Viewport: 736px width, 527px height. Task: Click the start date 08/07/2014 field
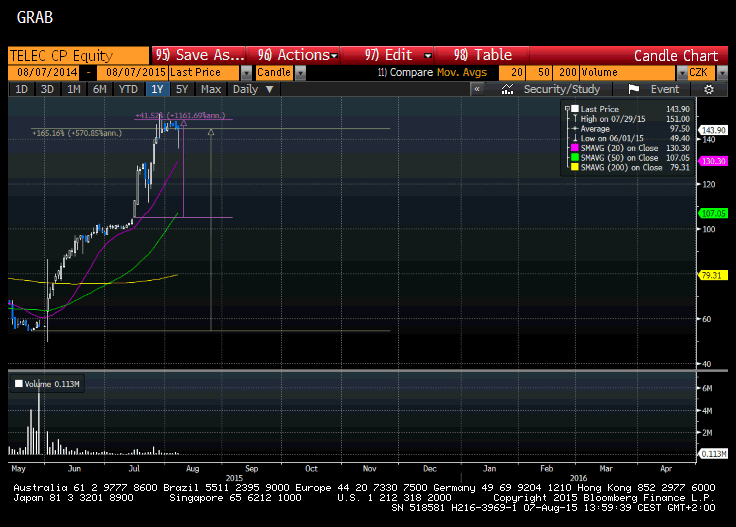[44, 73]
